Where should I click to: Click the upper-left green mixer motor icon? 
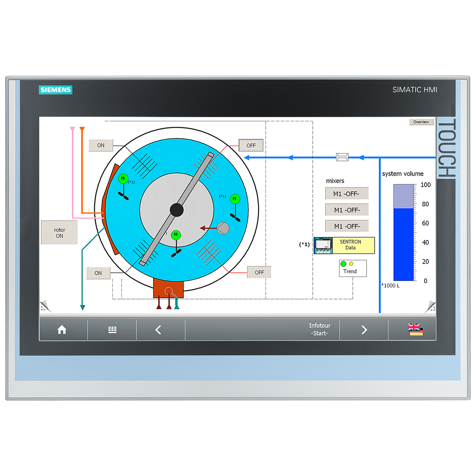pyautogui.click(x=123, y=179)
